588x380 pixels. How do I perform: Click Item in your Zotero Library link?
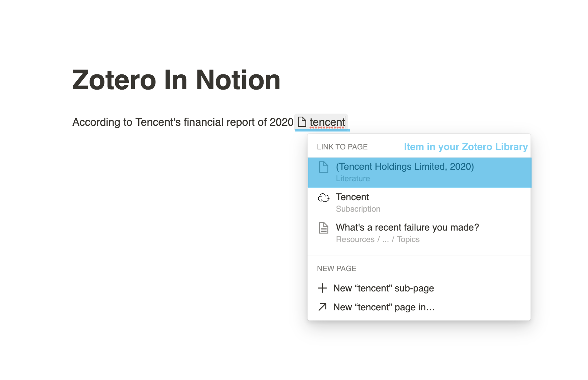pyautogui.click(x=466, y=147)
